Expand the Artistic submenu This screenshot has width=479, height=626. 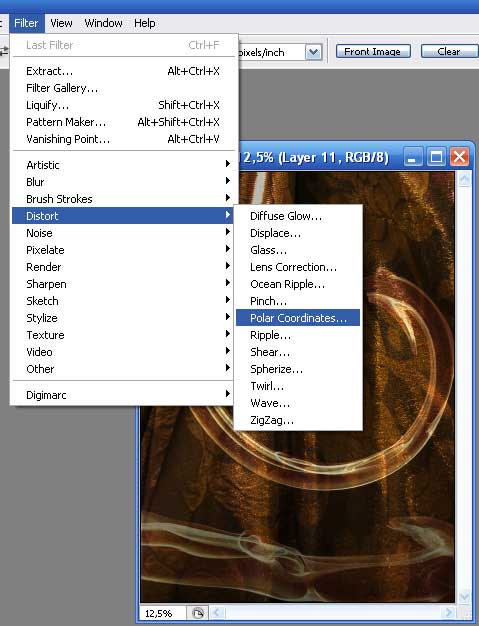point(123,164)
